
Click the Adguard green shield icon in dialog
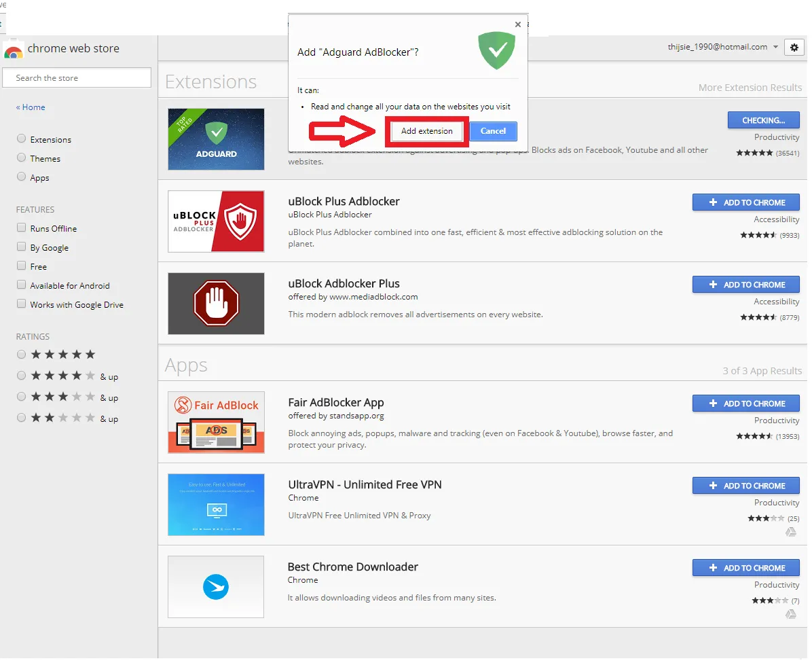[496, 50]
